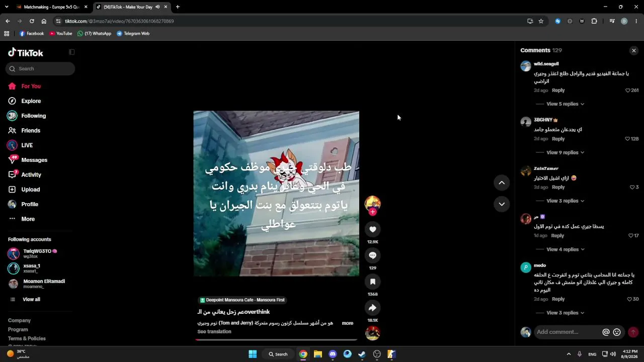
Task: Expand View 5 replies under wild.seagull
Action: 566,104
